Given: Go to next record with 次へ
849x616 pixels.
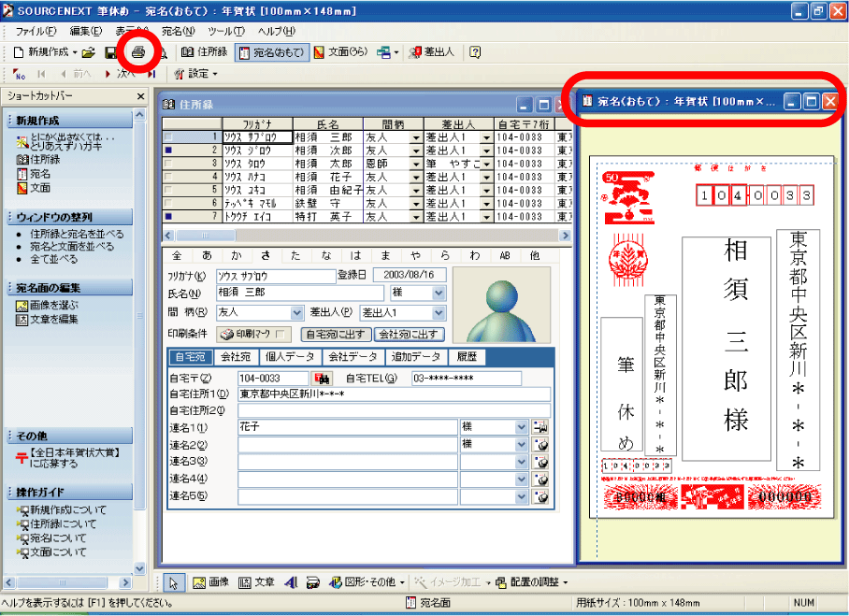Looking at the screenshot, I should coord(121,74).
